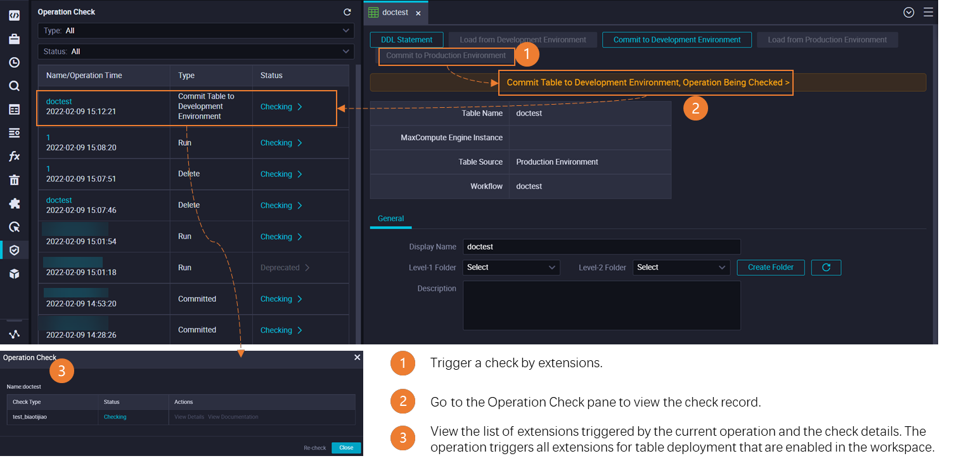
Task: Open the Type: All dropdown
Action: tap(196, 30)
